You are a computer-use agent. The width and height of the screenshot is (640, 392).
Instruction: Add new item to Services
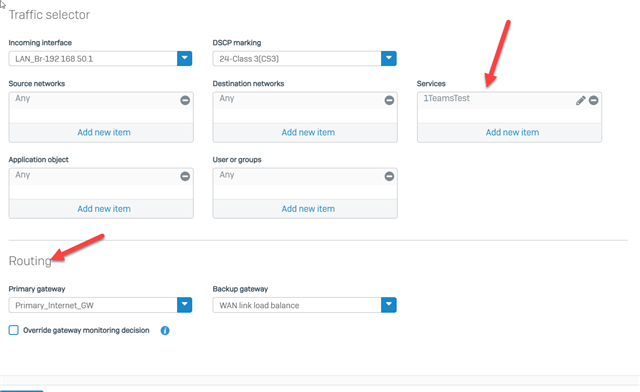click(512, 132)
